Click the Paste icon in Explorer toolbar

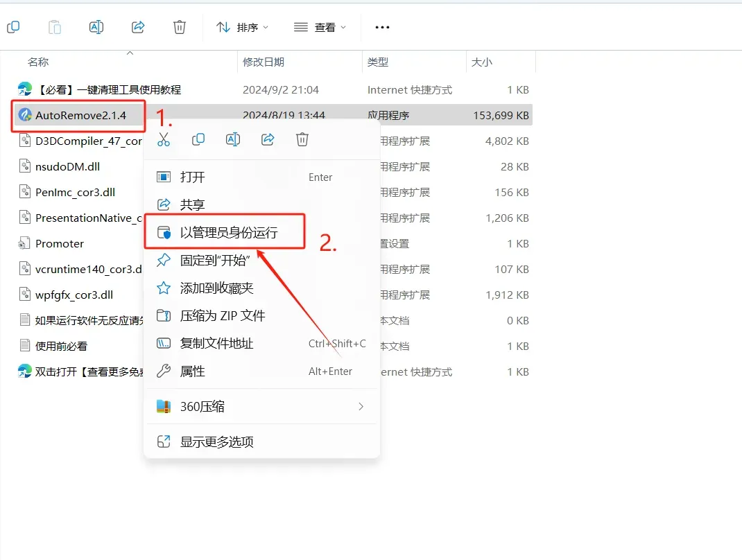pos(54,28)
